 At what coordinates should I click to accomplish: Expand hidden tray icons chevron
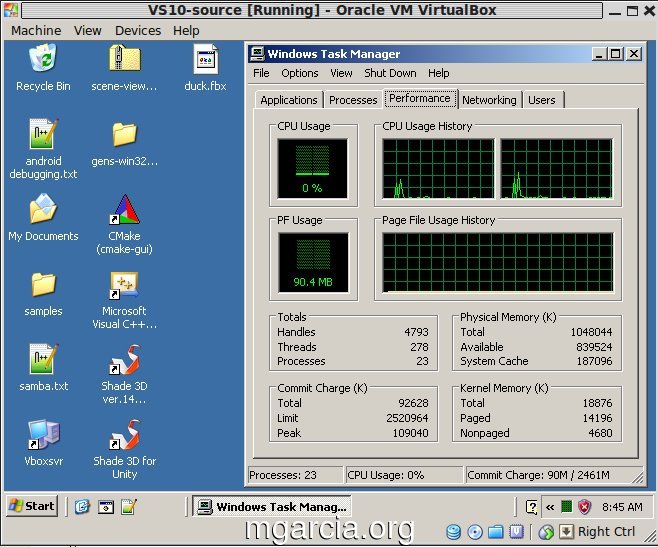tap(550, 507)
